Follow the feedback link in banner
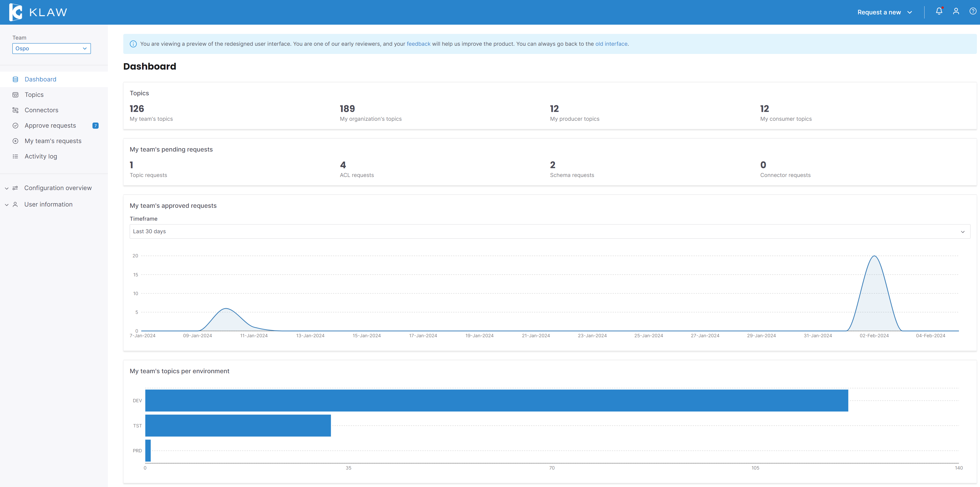The image size is (980, 487). tap(418, 44)
